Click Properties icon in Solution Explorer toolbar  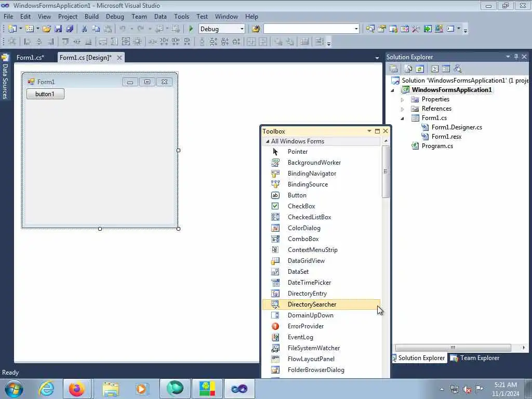click(x=394, y=69)
